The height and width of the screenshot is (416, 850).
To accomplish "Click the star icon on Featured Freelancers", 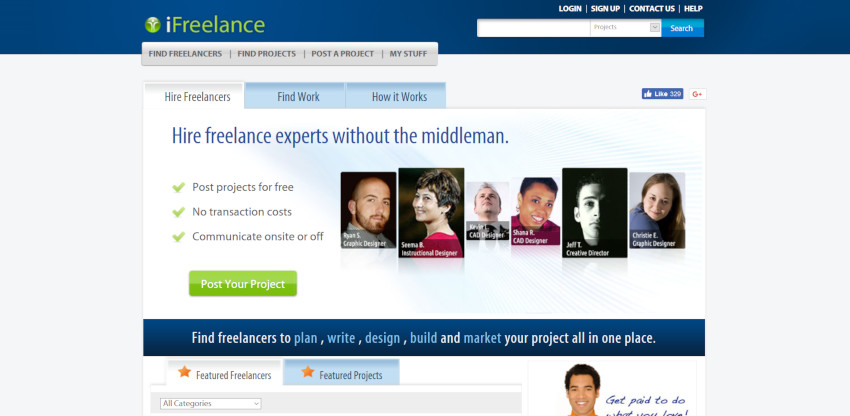I will point(184,372).
